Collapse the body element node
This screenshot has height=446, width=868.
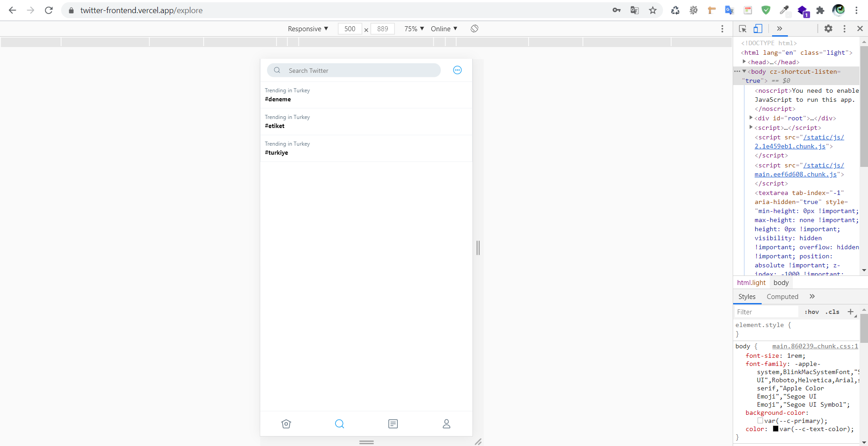point(744,71)
